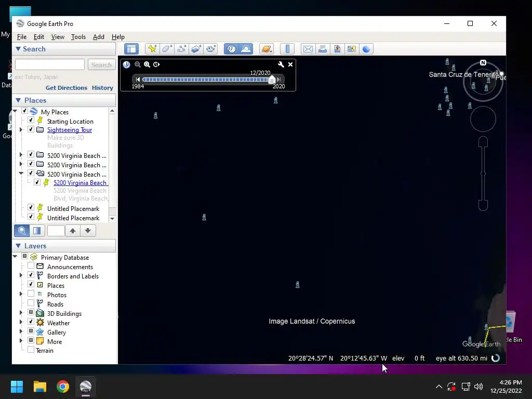This screenshot has height=399, width=532.
Task: Focus the search input field
Action: click(x=50, y=64)
